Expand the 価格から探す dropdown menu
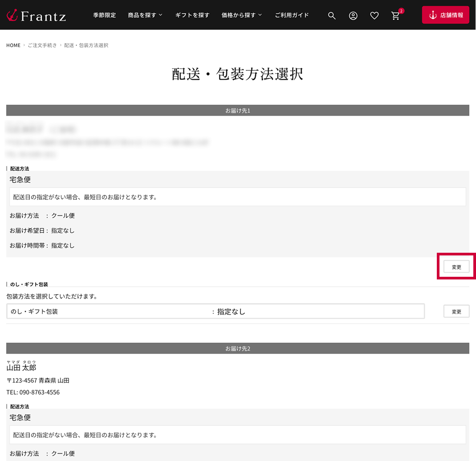476x461 pixels. [x=242, y=15]
